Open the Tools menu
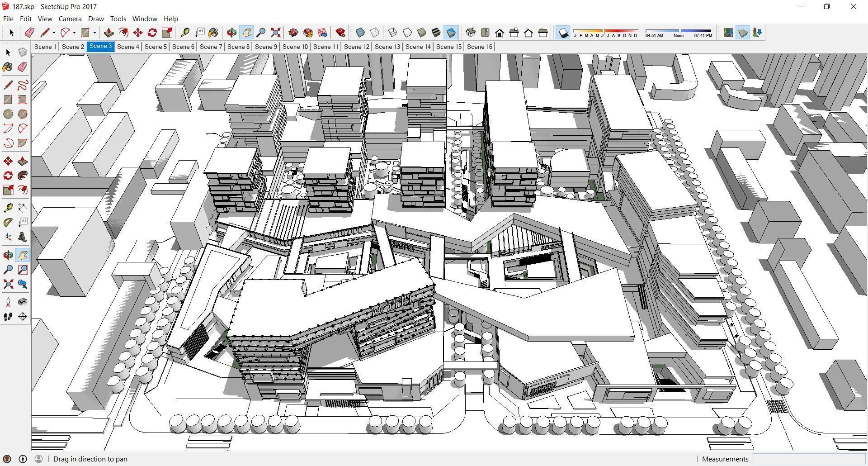Screen dimensions: 868x466 click(118, 19)
